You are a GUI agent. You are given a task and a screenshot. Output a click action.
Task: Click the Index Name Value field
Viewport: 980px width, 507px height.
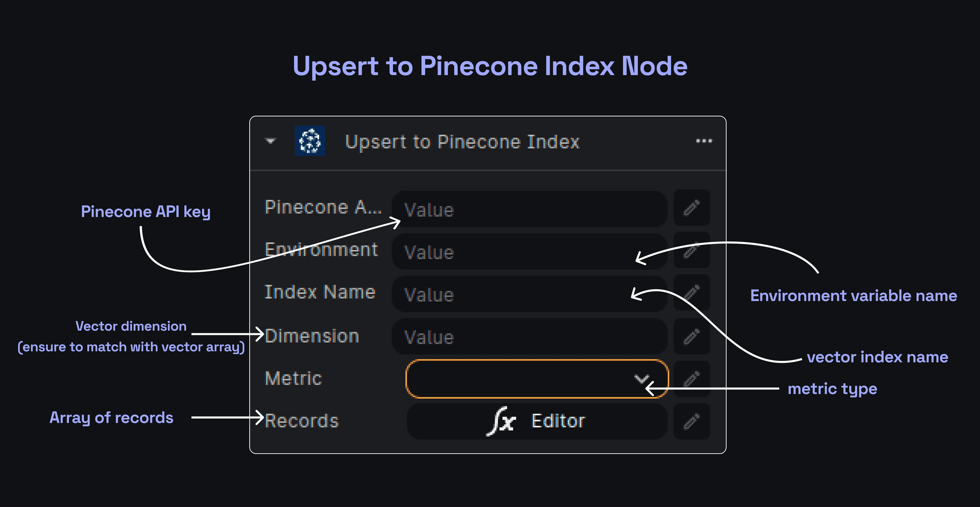click(x=528, y=295)
